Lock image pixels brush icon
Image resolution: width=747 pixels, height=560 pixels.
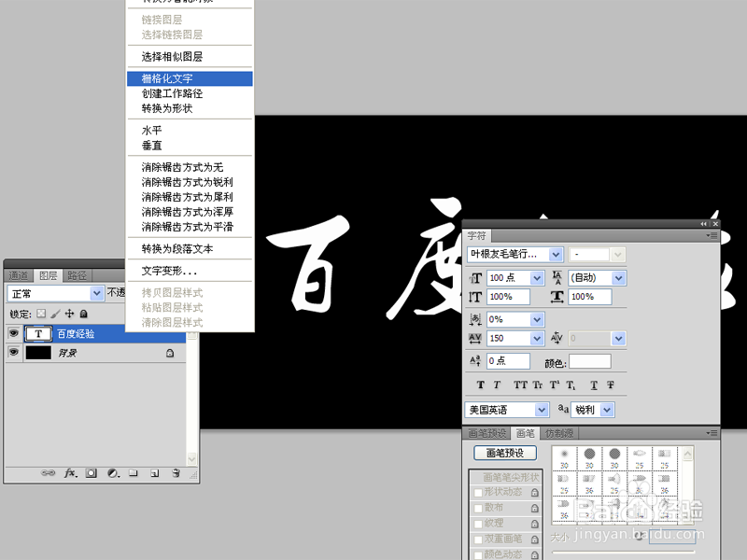point(55,314)
